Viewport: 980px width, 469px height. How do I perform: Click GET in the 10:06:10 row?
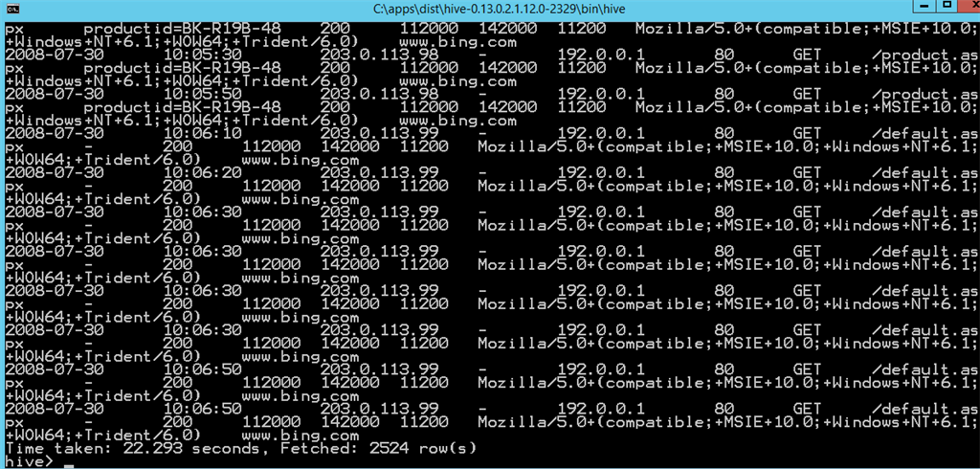pos(807,133)
